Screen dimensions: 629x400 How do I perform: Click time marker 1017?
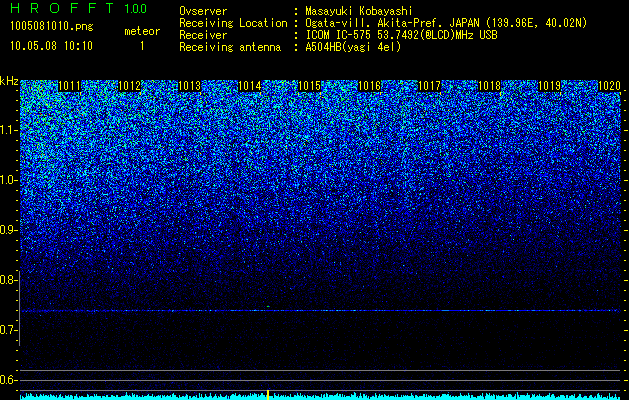coord(430,86)
